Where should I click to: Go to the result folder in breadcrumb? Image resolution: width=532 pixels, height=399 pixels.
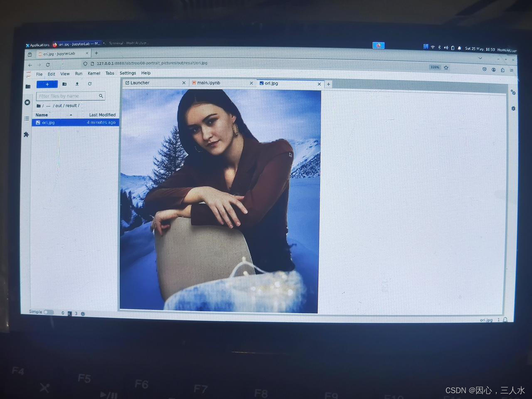point(71,106)
